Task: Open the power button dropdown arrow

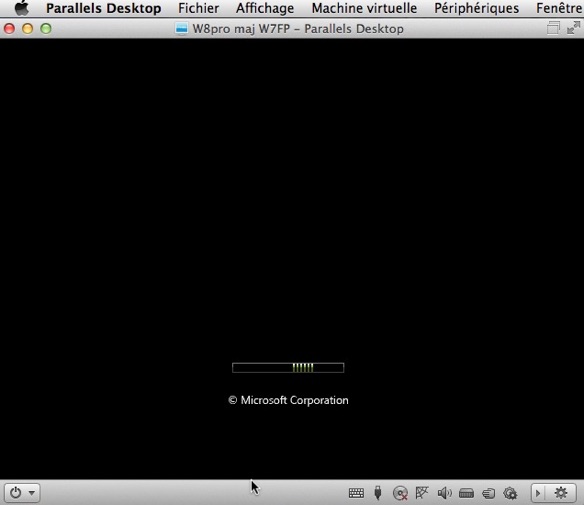Action: click(32, 493)
